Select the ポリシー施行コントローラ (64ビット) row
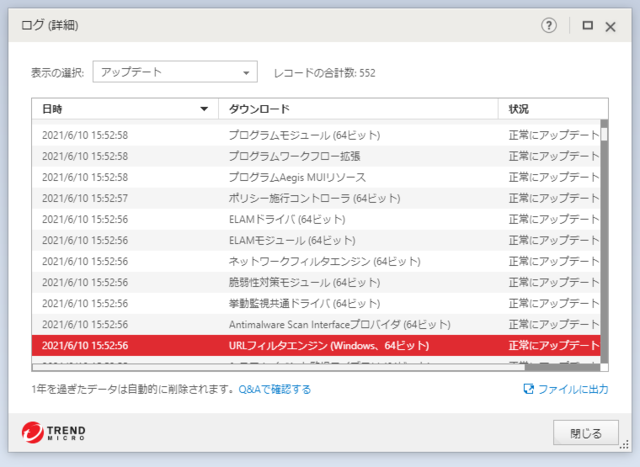640x467 pixels. coord(316,198)
